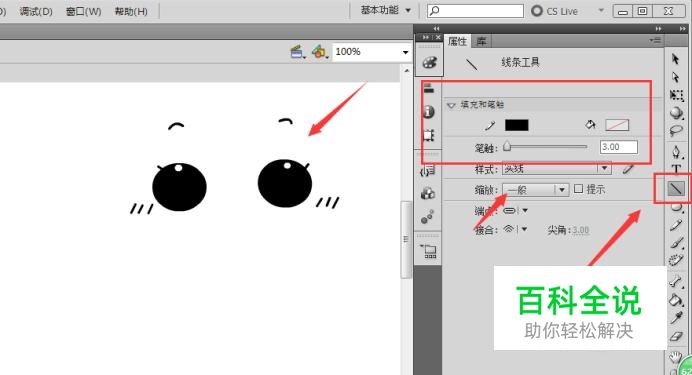Select the Brush tool
This screenshot has height=375, width=692.
[x=676, y=243]
